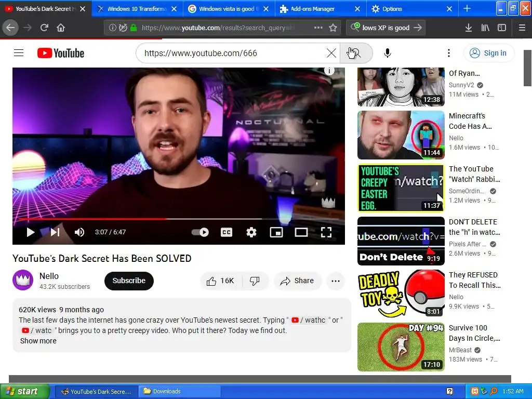Toggle closed captions CC button

coord(227,232)
